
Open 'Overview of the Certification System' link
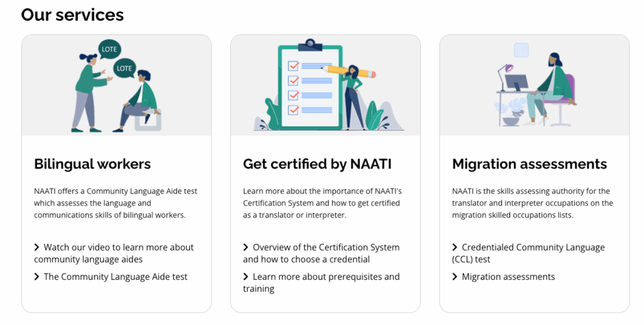click(x=321, y=253)
